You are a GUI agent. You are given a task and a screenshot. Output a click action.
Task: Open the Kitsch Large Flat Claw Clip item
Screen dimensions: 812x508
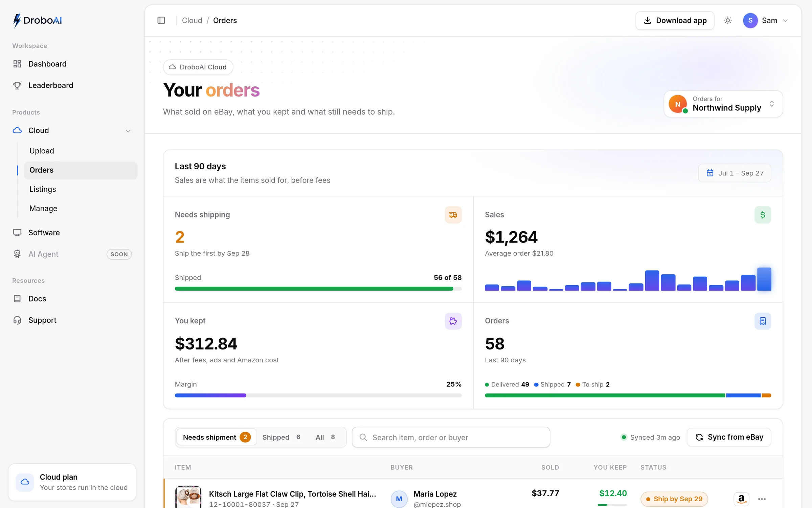292,494
